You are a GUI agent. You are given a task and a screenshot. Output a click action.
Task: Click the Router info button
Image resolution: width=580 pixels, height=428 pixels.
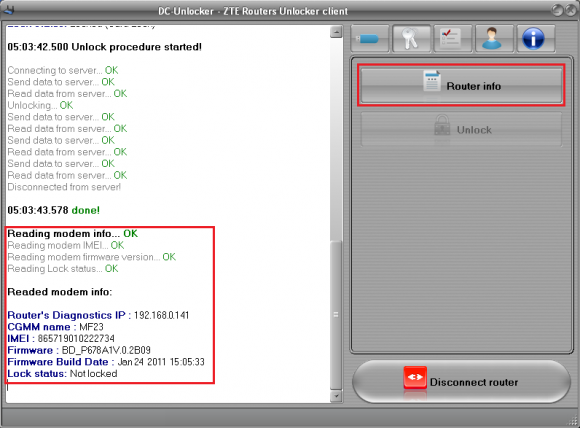461,85
